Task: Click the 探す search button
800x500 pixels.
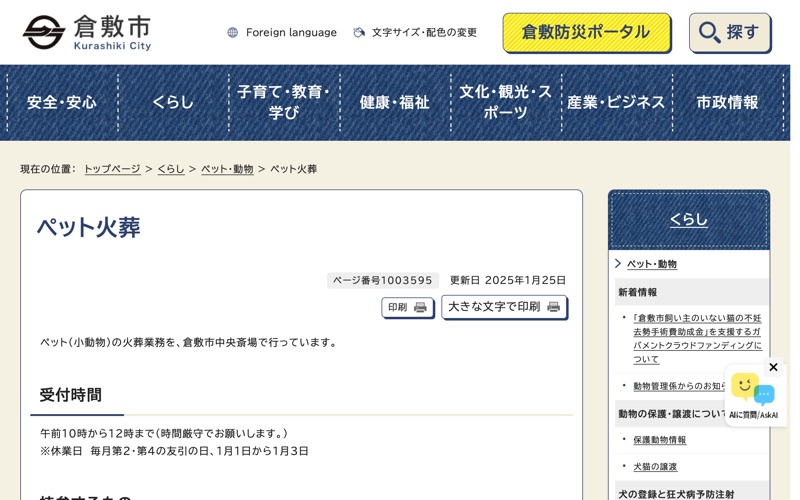Action: tap(730, 33)
